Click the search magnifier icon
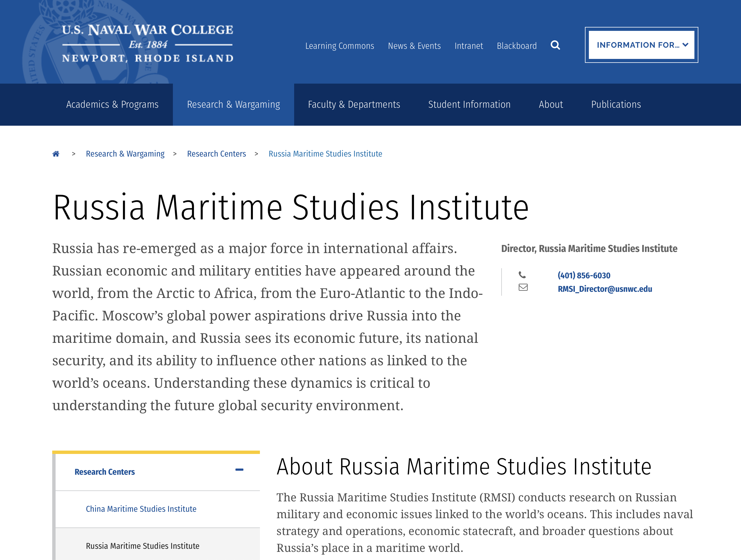 click(x=555, y=45)
